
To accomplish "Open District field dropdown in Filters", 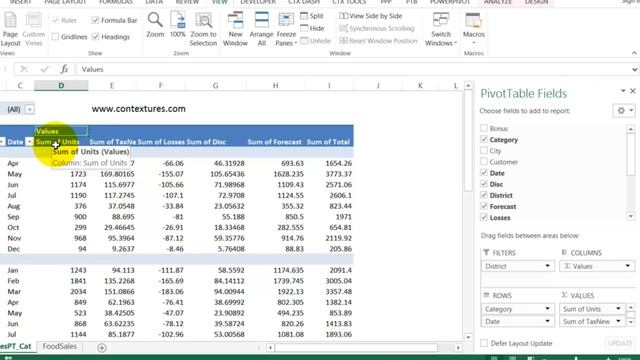I will pos(547,266).
